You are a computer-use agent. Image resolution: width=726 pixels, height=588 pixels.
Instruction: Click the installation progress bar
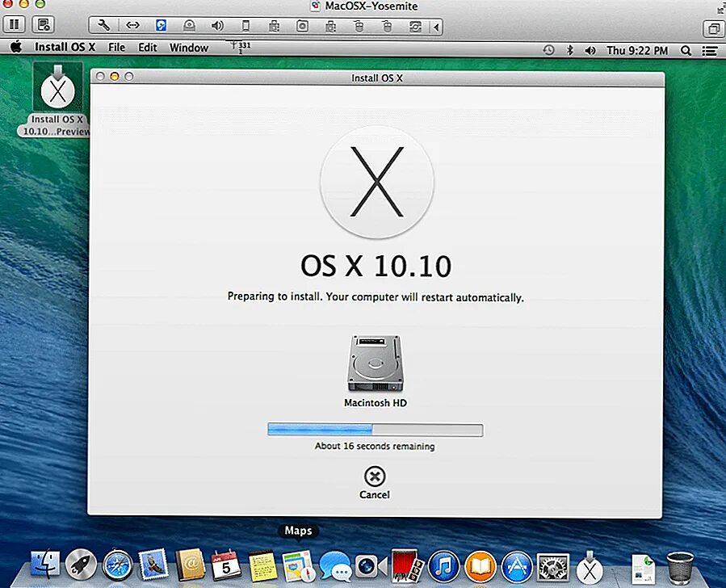point(375,430)
